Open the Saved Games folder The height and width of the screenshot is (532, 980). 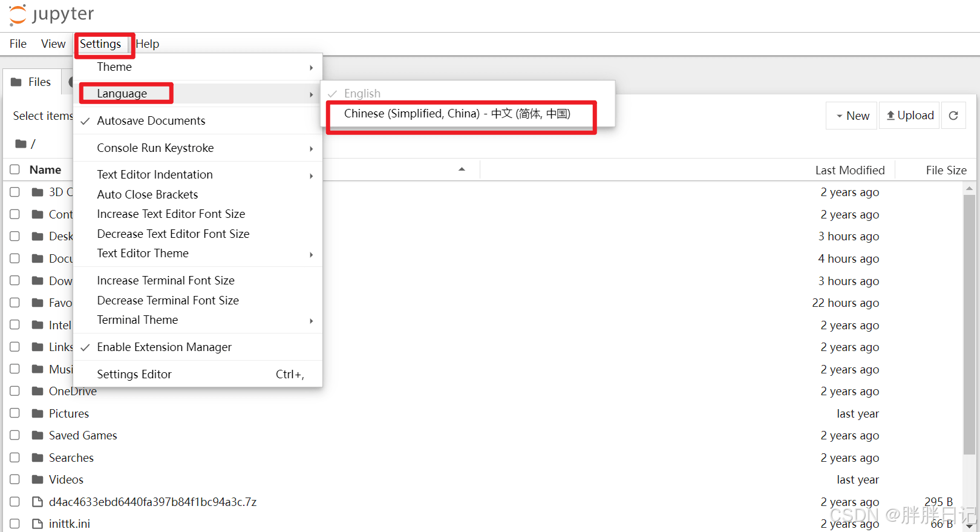pos(83,435)
